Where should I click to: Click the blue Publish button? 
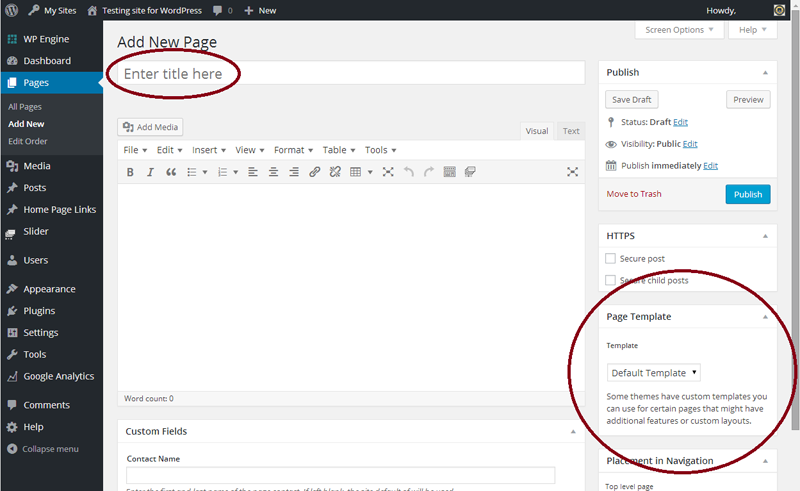pos(748,194)
